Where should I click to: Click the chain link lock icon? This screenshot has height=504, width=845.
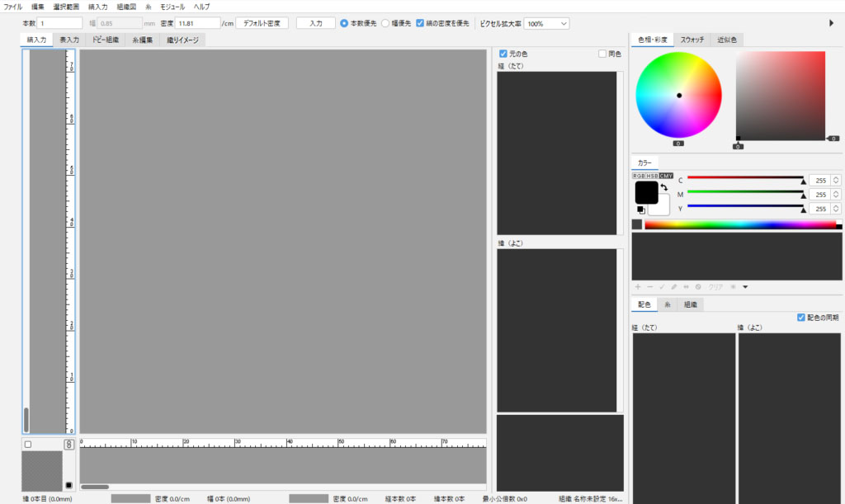click(x=69, y=445)
